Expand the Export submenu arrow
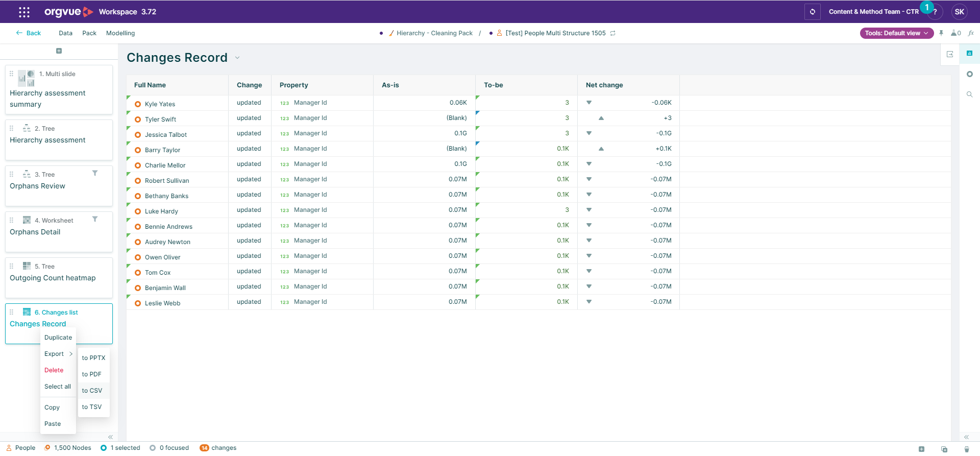This screenshot has width=980, height=456. pos(71,354)
